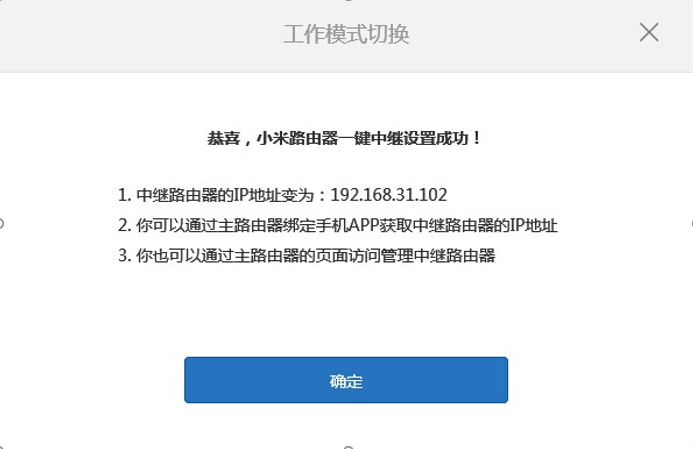The height and width of the screenshot is (449, 693).
Task: Click the list number "3." marker
Action: (x=125, y=255)
